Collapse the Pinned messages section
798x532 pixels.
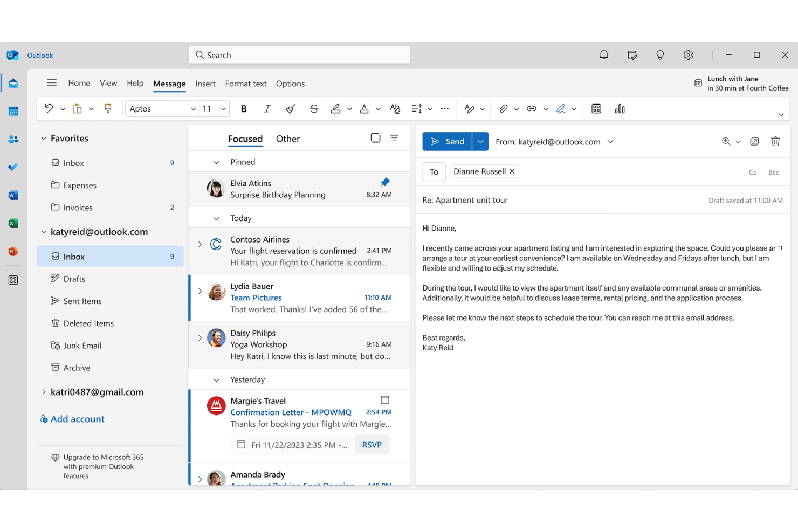[216, 161]
